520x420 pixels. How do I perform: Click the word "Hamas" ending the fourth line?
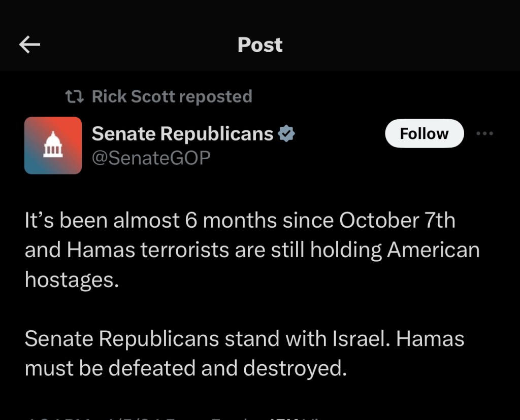(x=430, y=339)
